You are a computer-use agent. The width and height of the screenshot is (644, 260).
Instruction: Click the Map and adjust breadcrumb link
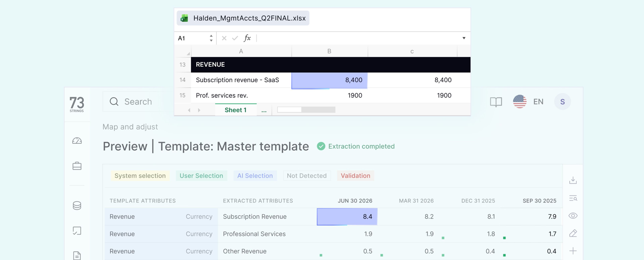point(130,127)
